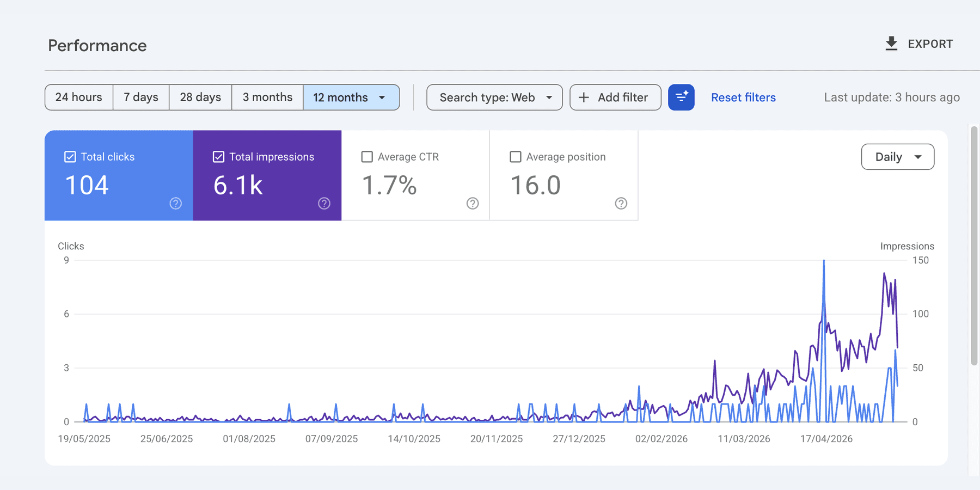Open help icon on Average position card
This screenshot has width=980, height=490.
[621, 204]
